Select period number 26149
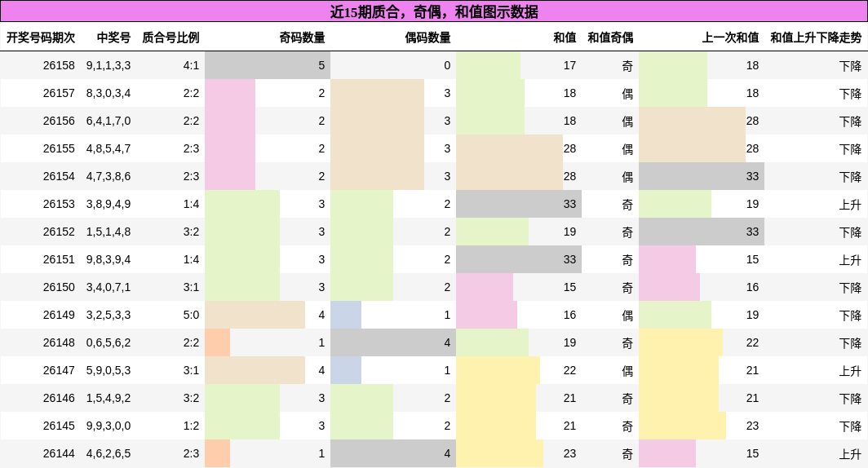Viewport: 868px width, 468px height. pos(59,315)
